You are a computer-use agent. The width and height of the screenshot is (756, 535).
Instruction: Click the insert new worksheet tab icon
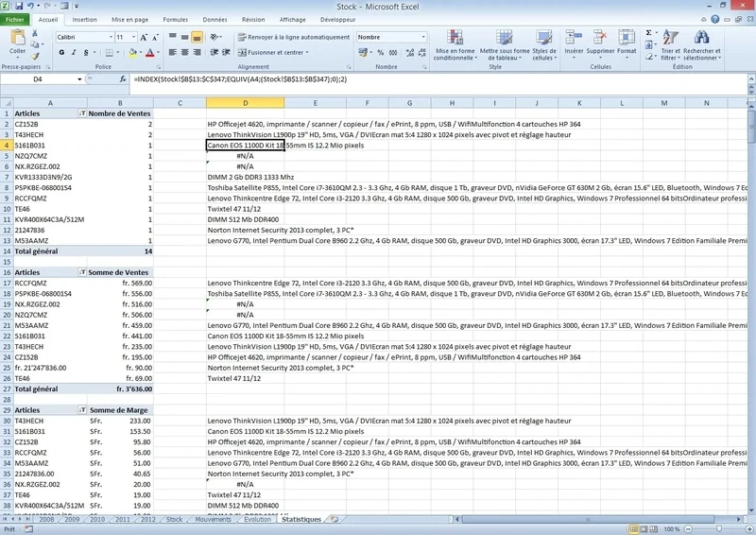(x=335, y=520)
